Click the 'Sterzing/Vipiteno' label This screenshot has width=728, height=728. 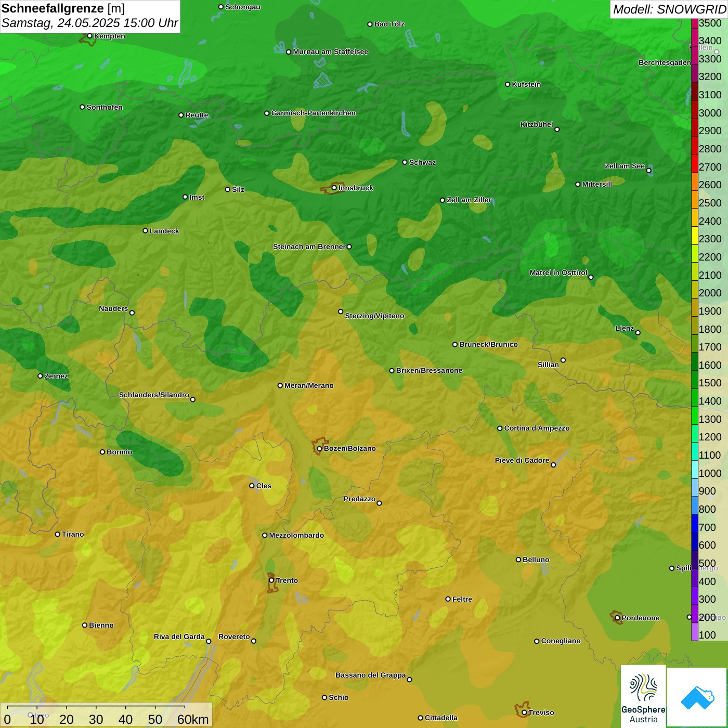(374, 316)
